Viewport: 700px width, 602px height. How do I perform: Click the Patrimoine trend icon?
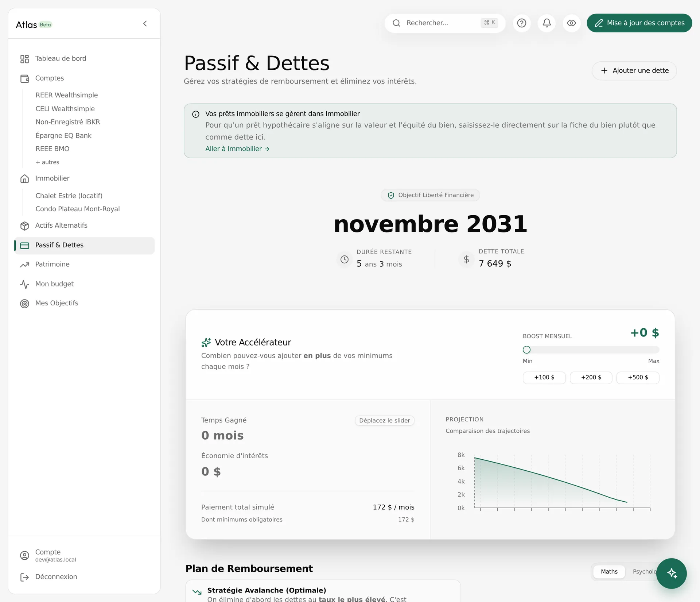coord(24,265)
